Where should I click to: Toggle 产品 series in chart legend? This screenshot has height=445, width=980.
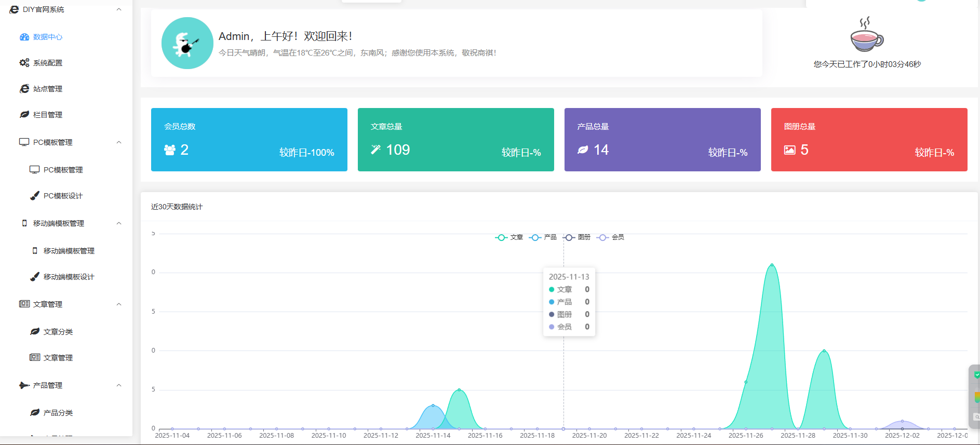[x=543, y=237]
